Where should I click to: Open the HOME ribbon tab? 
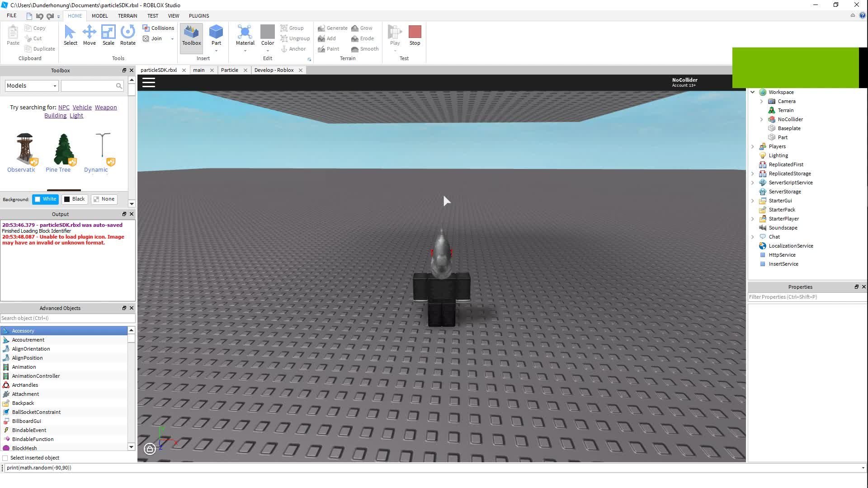[75, 15]
